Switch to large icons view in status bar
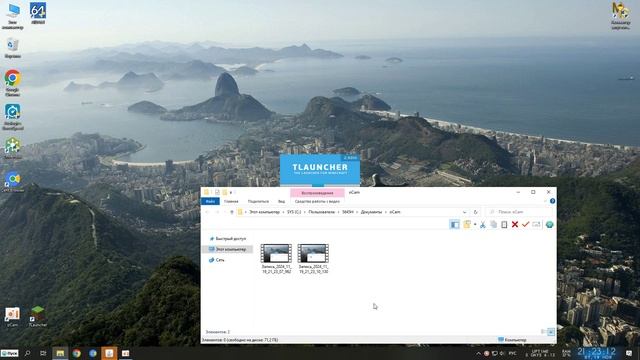This screenshot has height=360, width=640. click(551, 332)
